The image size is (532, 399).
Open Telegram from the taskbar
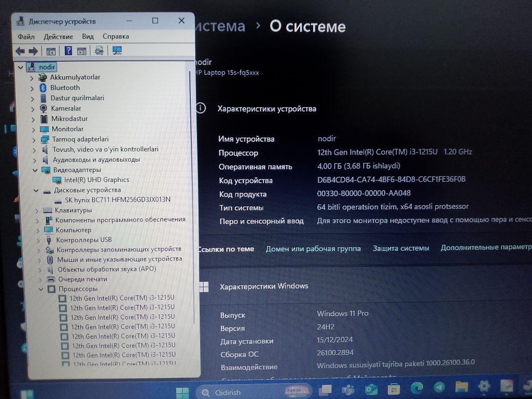pos(439,387)
